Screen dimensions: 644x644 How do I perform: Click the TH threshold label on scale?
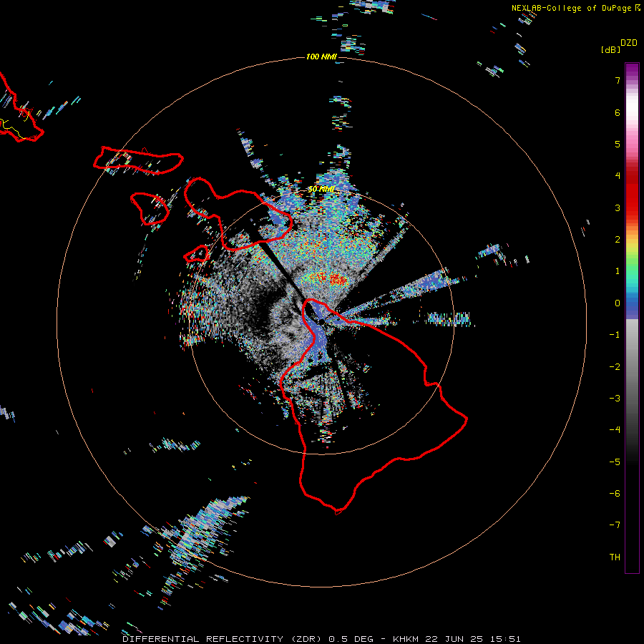615,557
